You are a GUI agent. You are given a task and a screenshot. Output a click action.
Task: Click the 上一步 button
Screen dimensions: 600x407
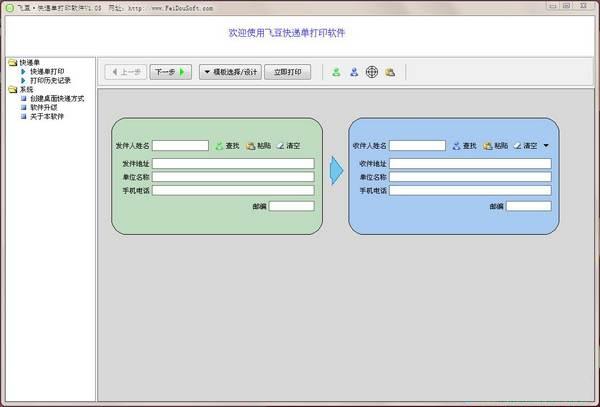[x=126, y=72]
